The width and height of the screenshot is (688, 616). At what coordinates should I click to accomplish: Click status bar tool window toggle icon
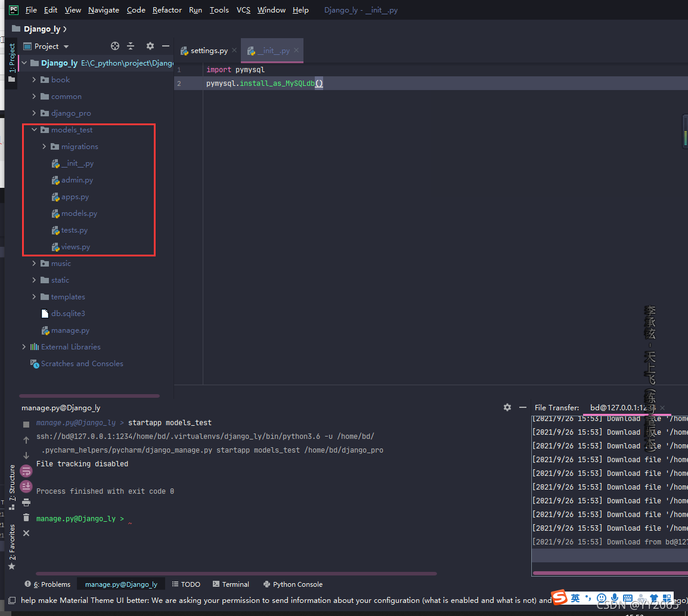[x=12, y=600]
